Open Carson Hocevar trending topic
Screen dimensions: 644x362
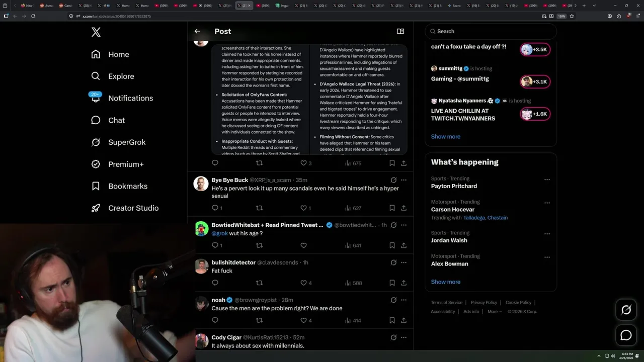pos(453,209)
